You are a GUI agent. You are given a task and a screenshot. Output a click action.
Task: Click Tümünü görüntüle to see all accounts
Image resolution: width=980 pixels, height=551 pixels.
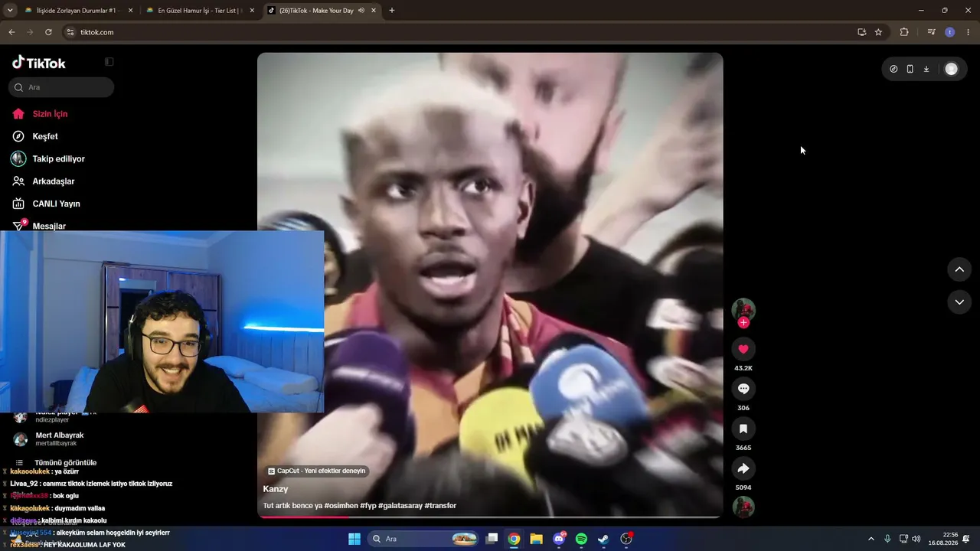(65, 463)
